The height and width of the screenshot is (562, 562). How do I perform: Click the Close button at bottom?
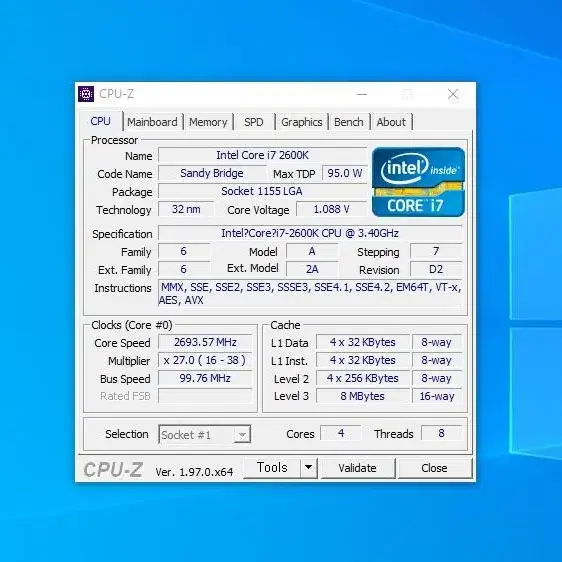pyautogui.click(x=435, y=468)
